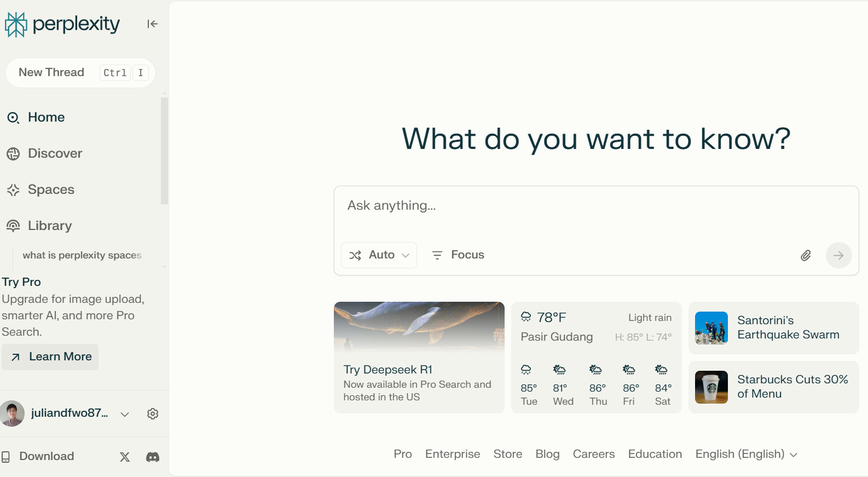Click the Auto shuffle icon
868x477 pixels.
[355, 255]
